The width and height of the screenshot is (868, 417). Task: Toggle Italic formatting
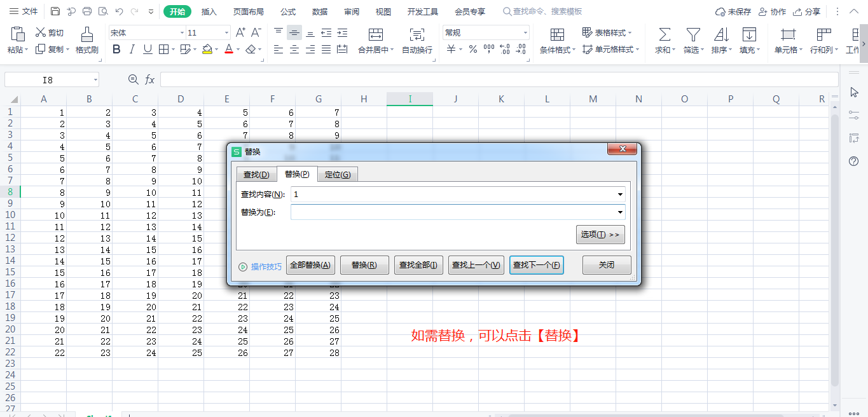(132, 49)
